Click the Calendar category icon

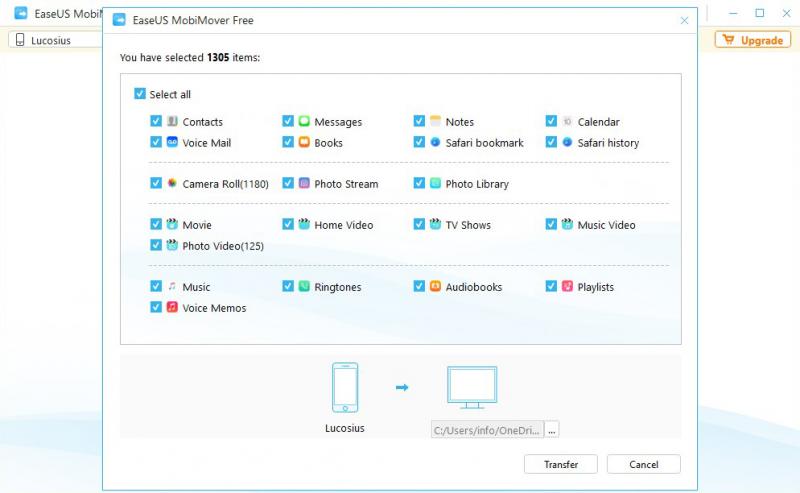[567, 121]
